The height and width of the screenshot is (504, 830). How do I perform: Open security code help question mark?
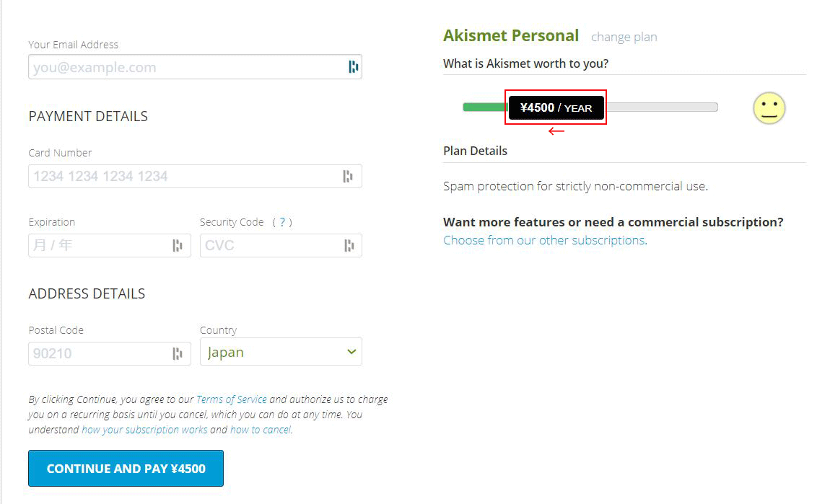pos(282,222)
